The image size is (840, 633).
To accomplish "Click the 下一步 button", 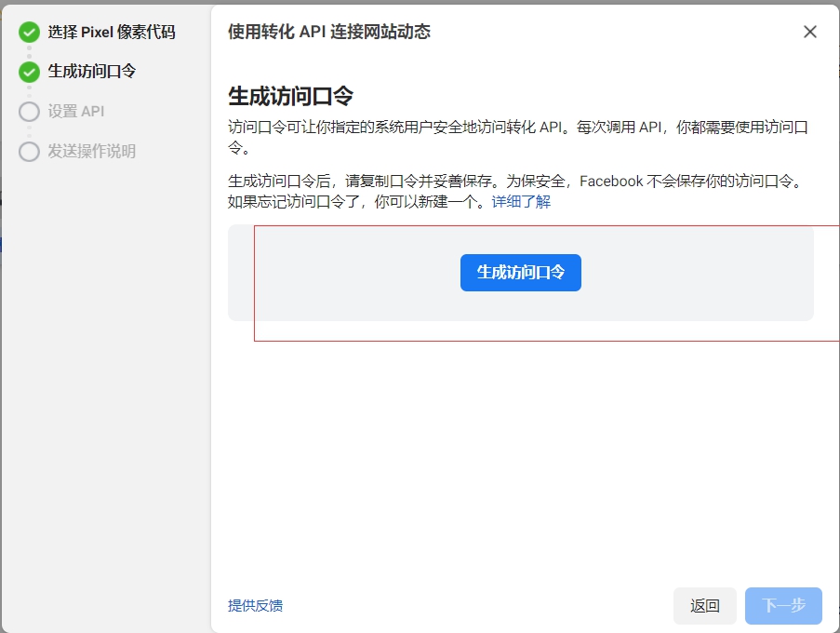I will (x=783, y=606).
